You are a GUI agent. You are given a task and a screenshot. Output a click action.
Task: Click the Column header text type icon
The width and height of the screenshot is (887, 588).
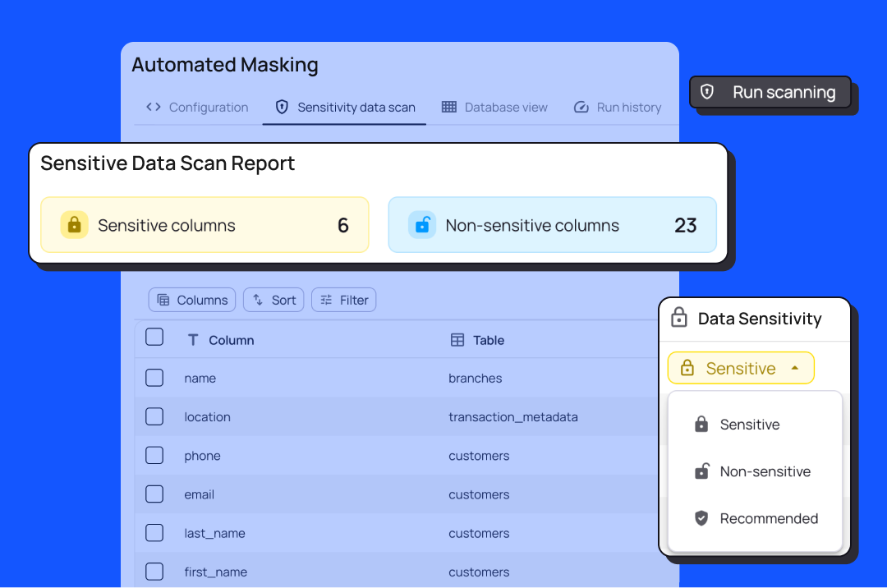tap(193, 340)
